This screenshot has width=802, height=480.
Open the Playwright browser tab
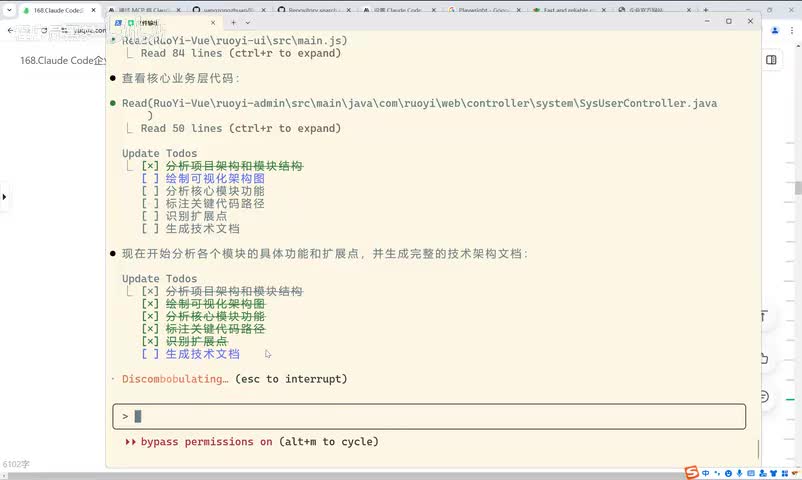pos(484,10)
